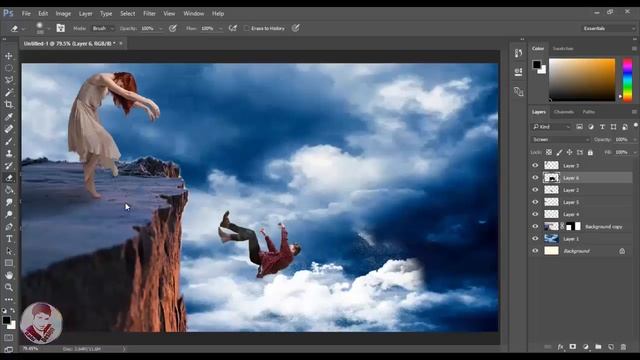This screenshot has width=640, height=360.
Task: Open the Window menu
Action: [x=193, y=13]
